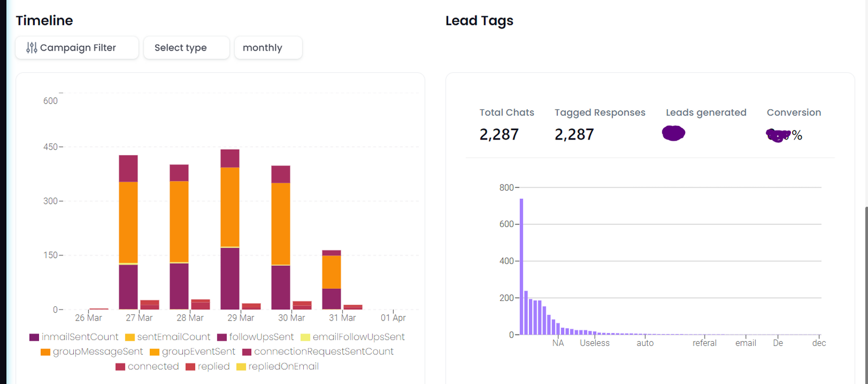Click the 27 Mar stacked bar
Viewport: 868px width, 384px height.
coord(128,232)
